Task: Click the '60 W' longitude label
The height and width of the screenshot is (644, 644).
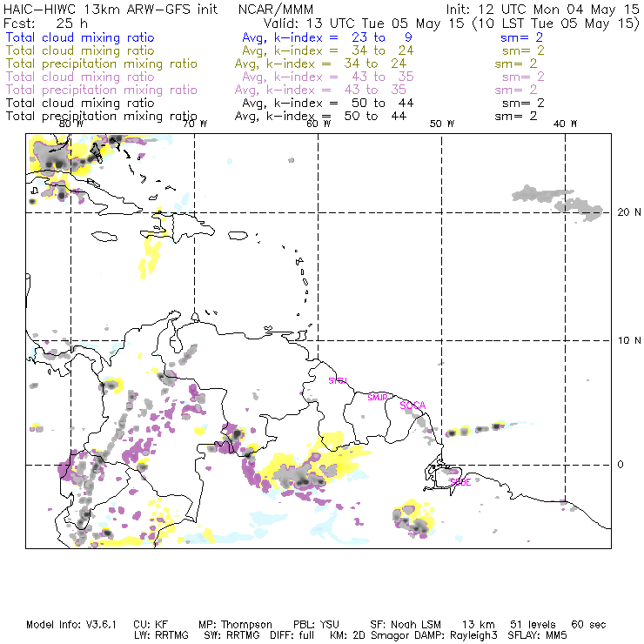Action: (319, 124)
